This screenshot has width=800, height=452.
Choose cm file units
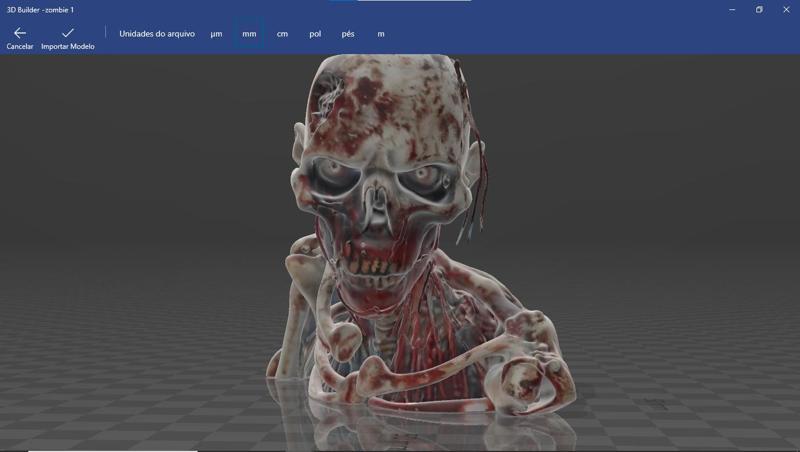coord(282,34)
